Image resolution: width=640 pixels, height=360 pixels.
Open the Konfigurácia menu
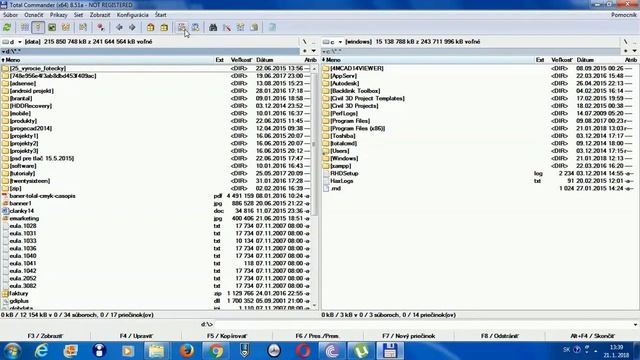tap(133, 15)
